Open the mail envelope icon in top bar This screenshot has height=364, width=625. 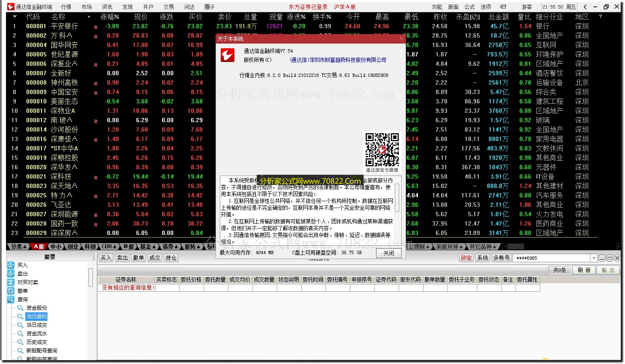503,7
